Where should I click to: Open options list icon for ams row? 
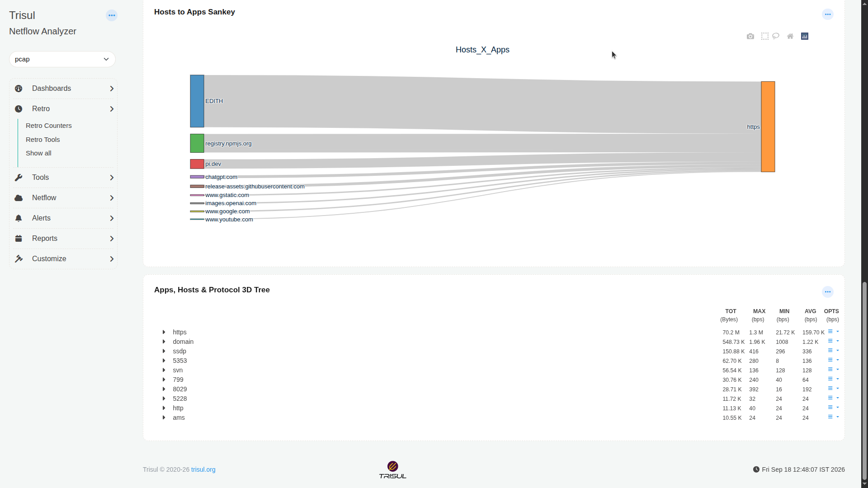click(x=830, y=417)
